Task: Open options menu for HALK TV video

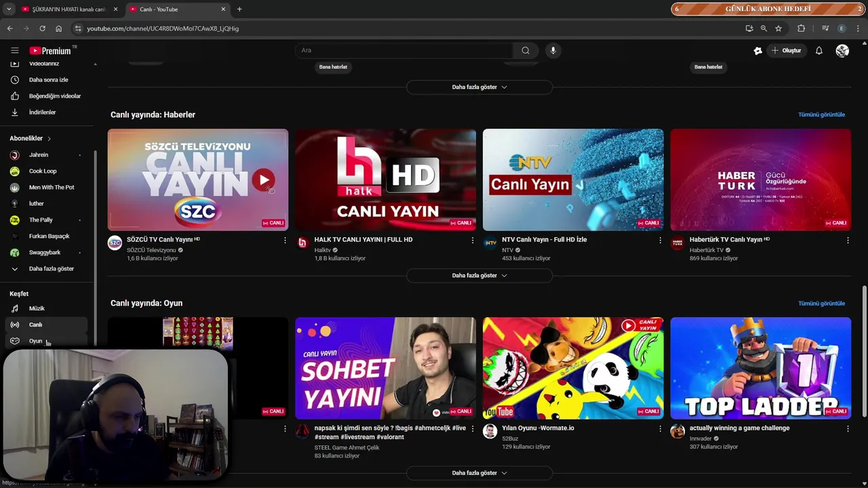Action: point(473,240)
